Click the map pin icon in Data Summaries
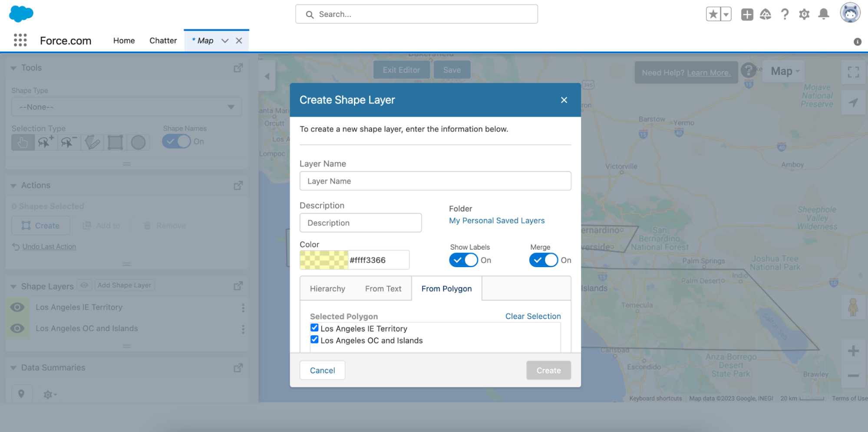Screen dimensions: 868x432 pos(21,394)
